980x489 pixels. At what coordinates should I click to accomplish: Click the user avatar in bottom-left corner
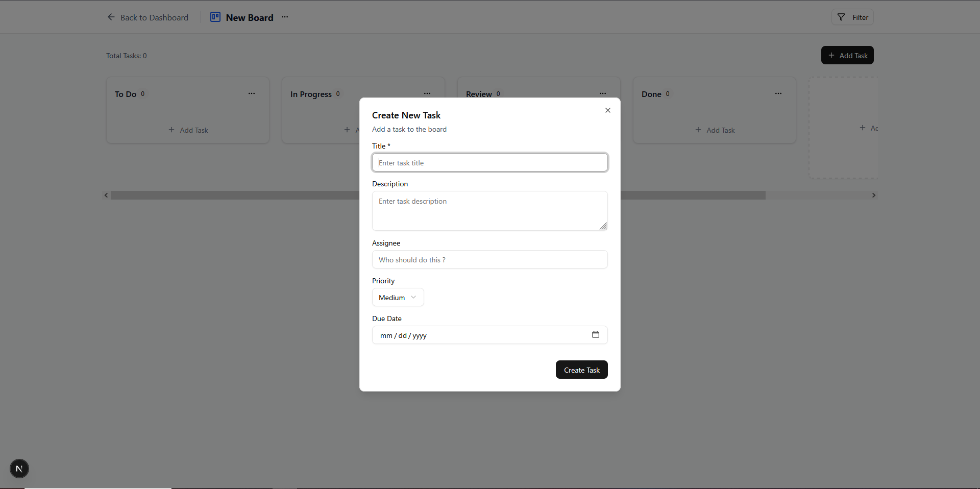point(19,468)
